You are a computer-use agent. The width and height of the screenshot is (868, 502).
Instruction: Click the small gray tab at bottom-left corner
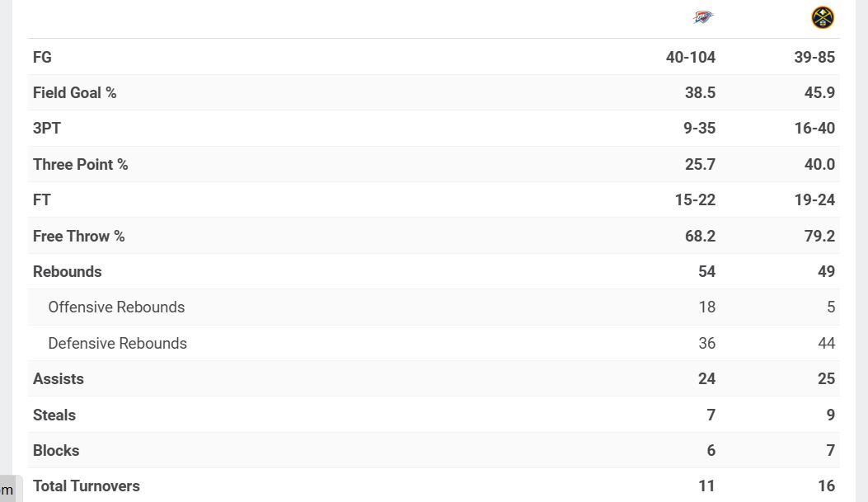coord(8,490)
